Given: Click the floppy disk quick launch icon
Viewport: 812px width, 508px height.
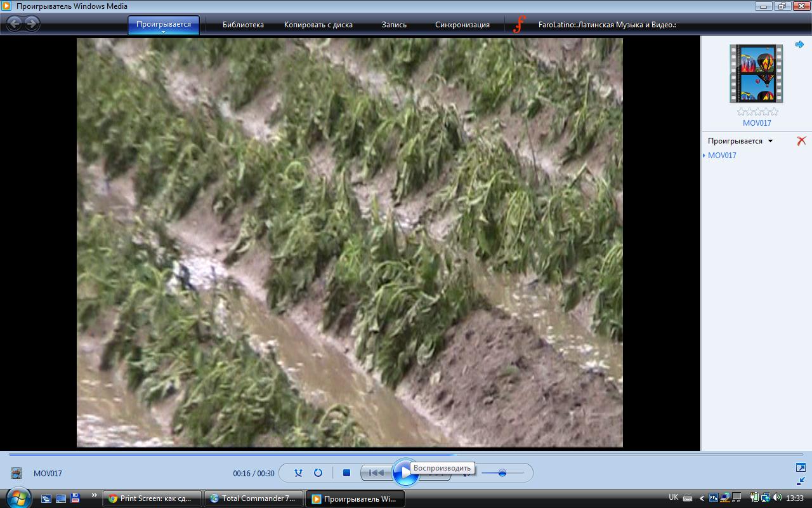Looking at the screenshot, I should [75, 498].
